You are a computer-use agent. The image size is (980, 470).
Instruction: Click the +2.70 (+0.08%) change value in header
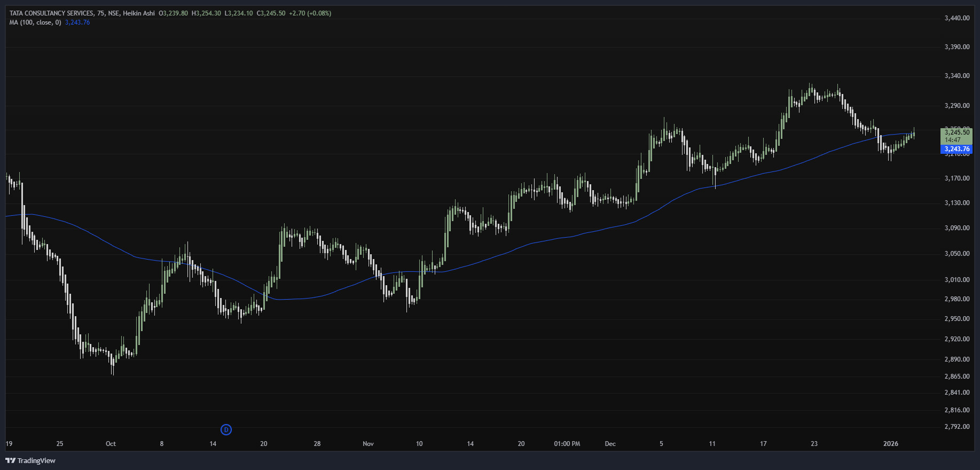pyautogui.click(x=310, y=13)
